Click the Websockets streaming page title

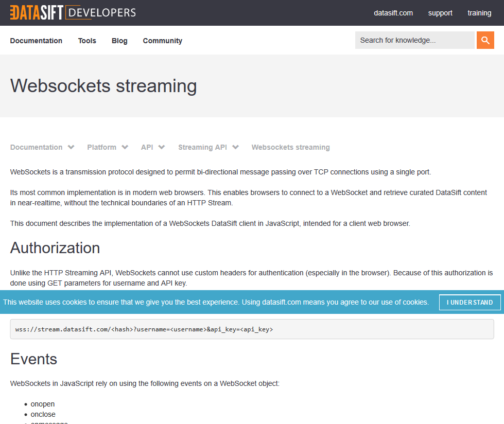tap(103, 86)
